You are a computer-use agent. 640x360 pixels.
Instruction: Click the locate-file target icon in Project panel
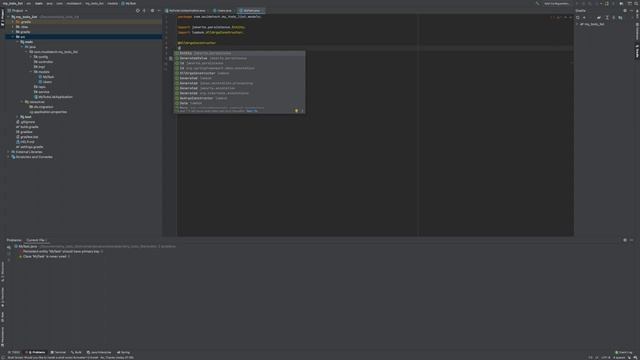138,11
